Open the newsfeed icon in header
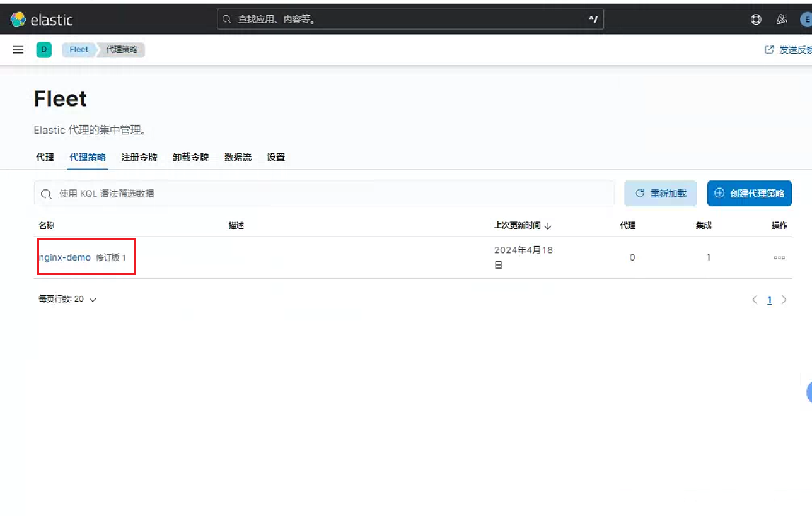 [782, 20]
